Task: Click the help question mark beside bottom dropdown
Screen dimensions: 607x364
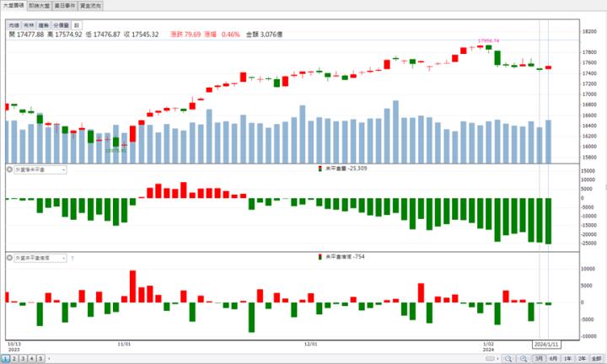Action: point(73,258)
